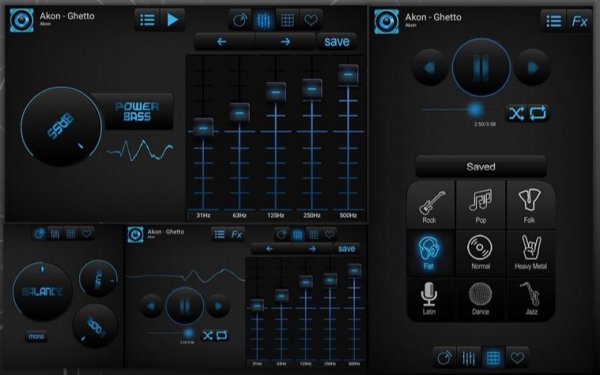Skip to next track in right player panel

(x=532, y=68)
